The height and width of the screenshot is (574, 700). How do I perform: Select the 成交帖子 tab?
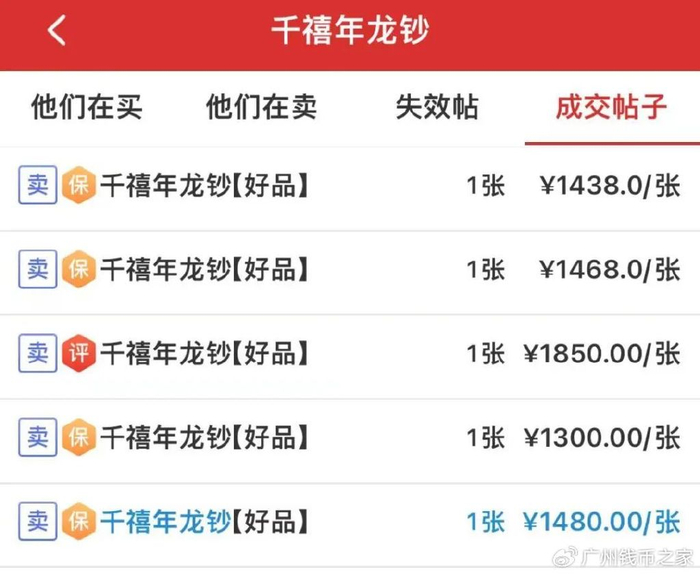[611, 108]
